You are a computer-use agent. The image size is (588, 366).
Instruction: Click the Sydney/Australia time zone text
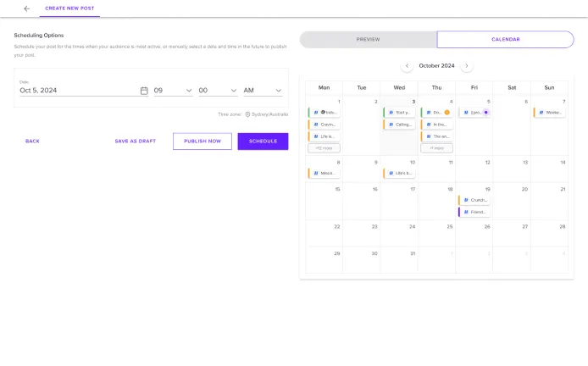pyautogui.click(x=270, y=114)
